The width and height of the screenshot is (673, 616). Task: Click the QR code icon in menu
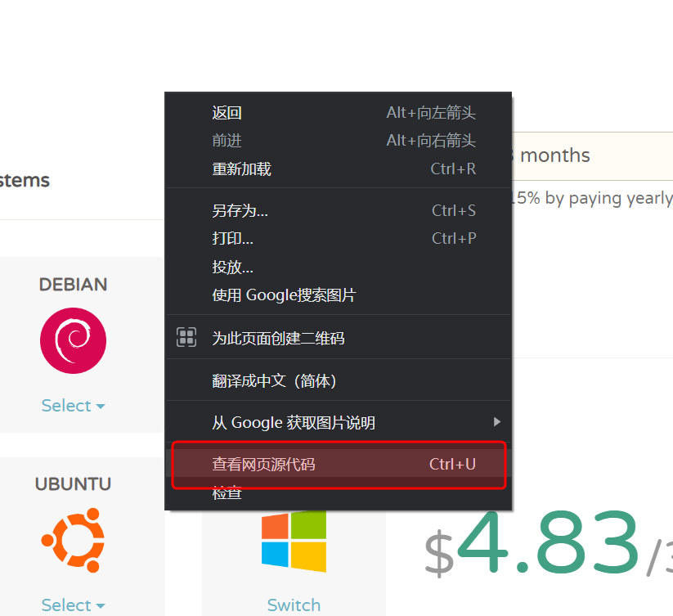(186, 337)
